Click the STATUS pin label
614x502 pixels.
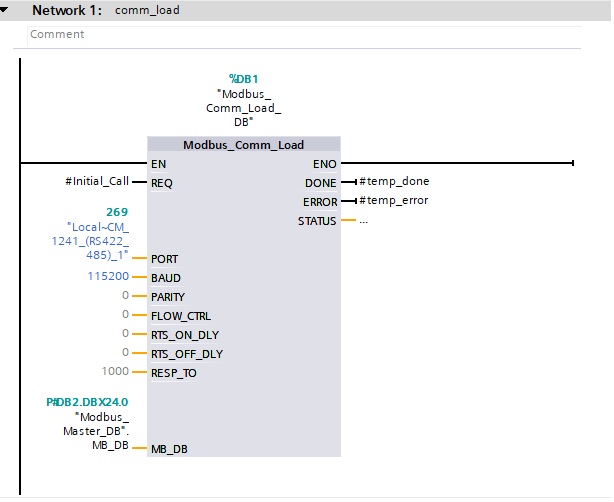click(x=317, y=221)
